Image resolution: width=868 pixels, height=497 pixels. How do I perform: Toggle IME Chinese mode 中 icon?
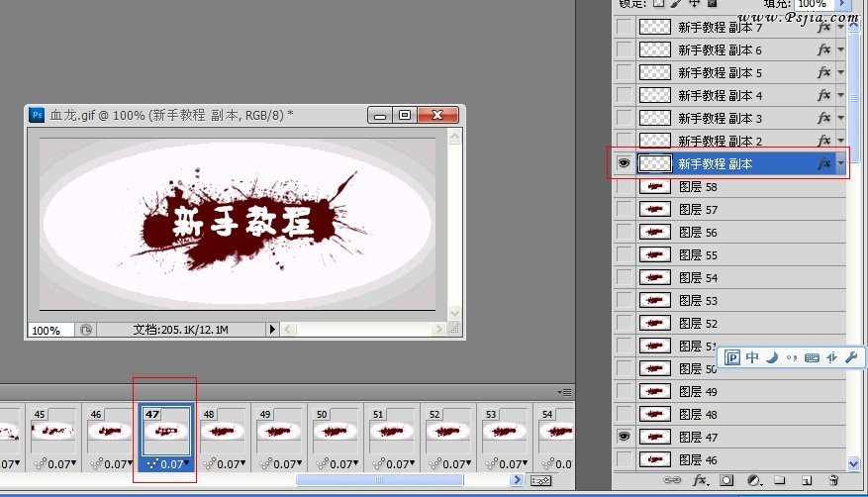coord(752,357)
